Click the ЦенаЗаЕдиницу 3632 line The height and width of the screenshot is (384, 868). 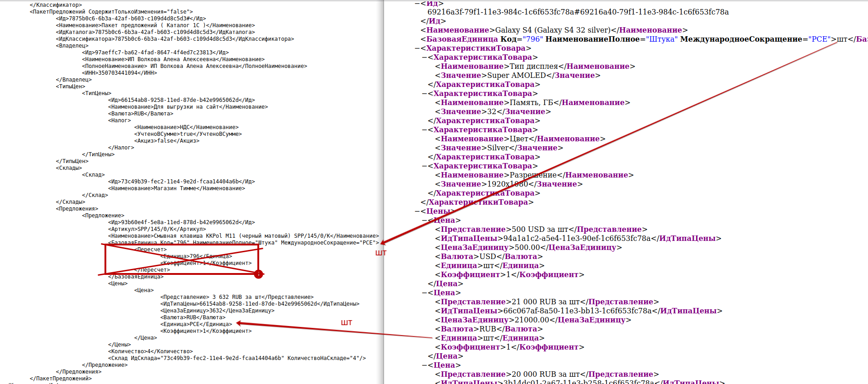[217, 311]
